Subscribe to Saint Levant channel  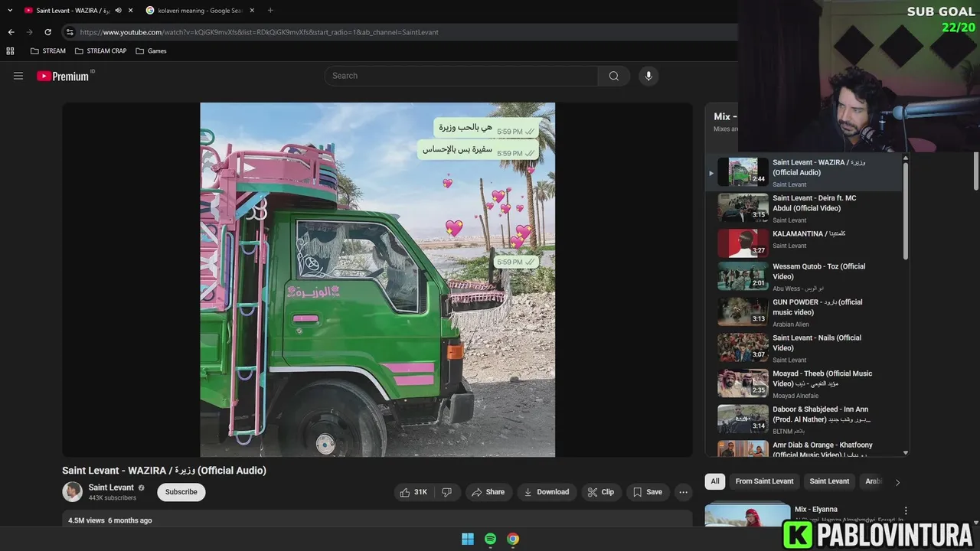coord(181,492)
